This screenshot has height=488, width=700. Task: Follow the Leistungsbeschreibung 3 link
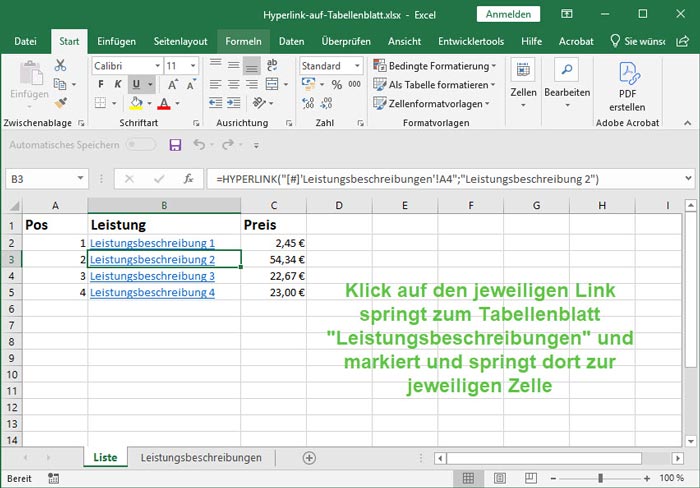pos(152,276)
